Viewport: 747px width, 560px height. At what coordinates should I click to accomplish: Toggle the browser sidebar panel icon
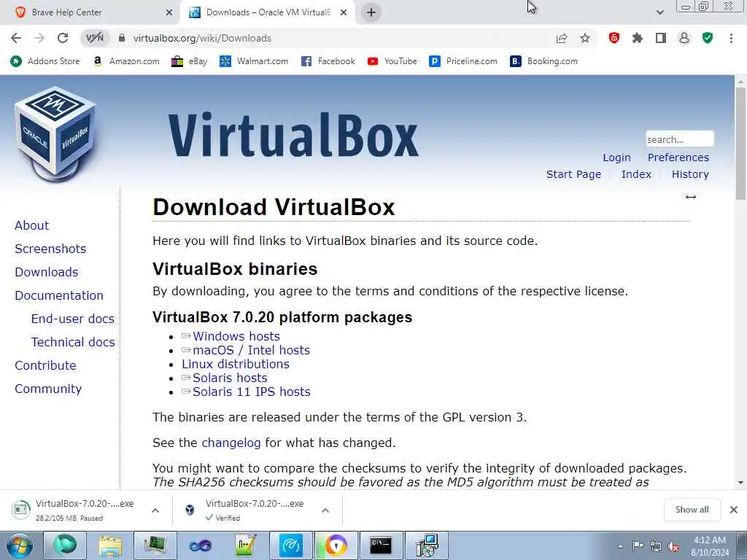point(661,38)
